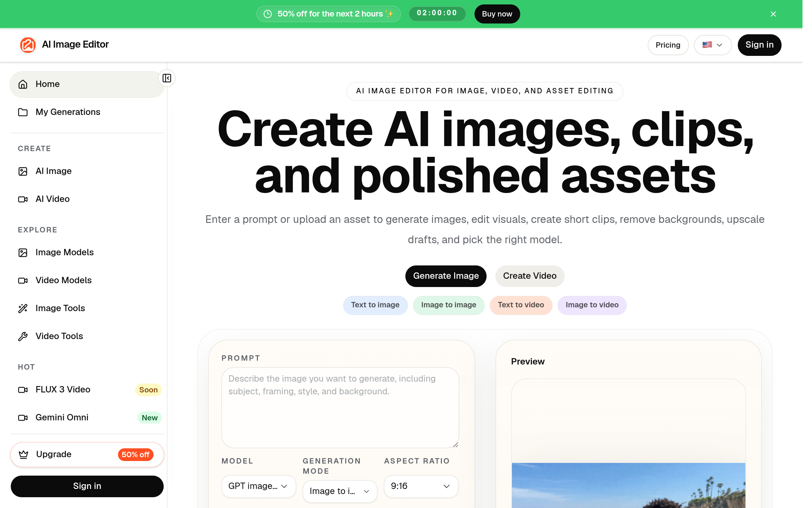The image size is (812, 508).
Task: Click the My Generations folder icon
Action: click(23, 112)
